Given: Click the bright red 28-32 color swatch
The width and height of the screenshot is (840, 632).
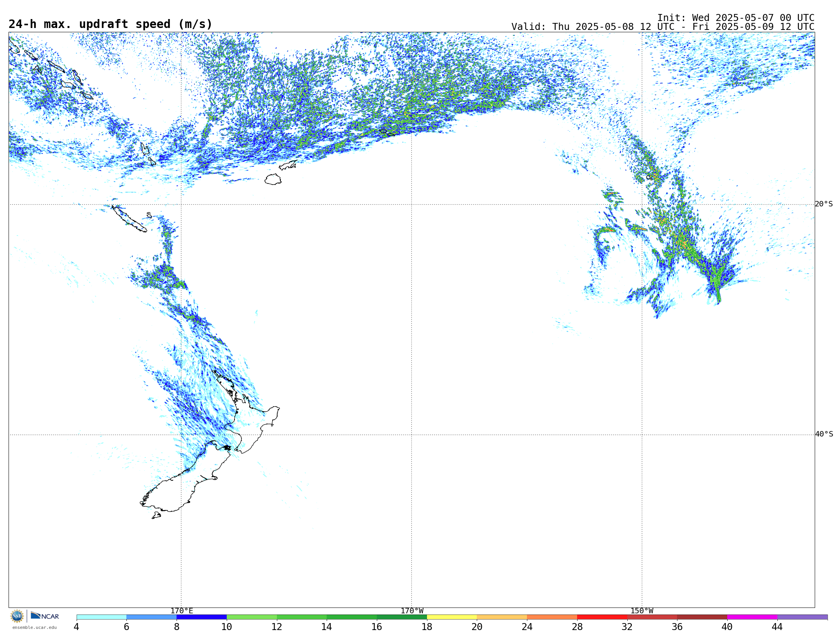Looking at the screenshot, I should 602,617.
